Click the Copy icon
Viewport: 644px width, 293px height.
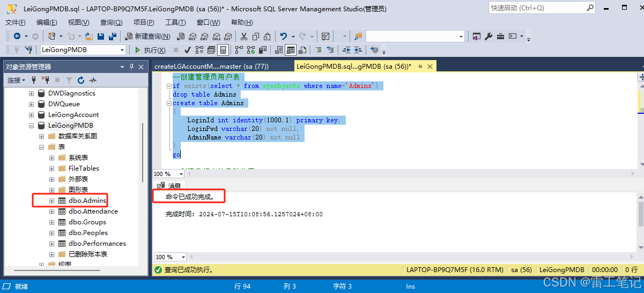[256, 36]
